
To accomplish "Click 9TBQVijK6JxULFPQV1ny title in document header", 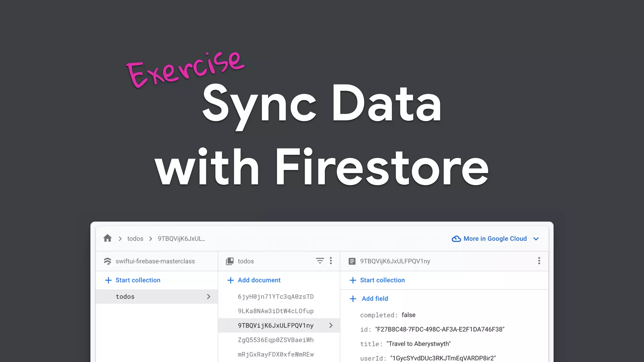I will pyautogui.click(x=395, y=261).
